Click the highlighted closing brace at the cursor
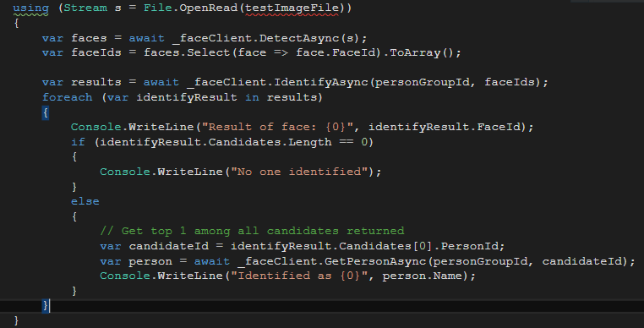 pyautogui.click(x=45, y=305)
